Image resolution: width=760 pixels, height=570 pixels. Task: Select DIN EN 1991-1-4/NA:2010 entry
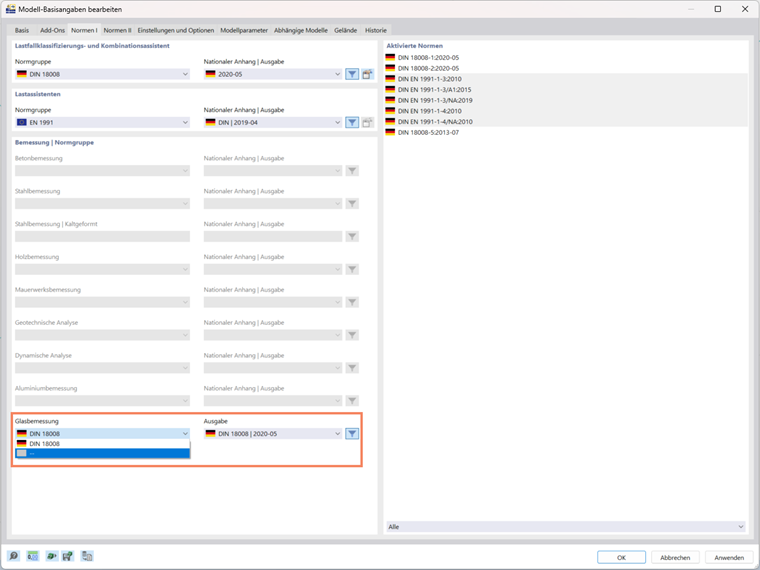pos(567,122)
